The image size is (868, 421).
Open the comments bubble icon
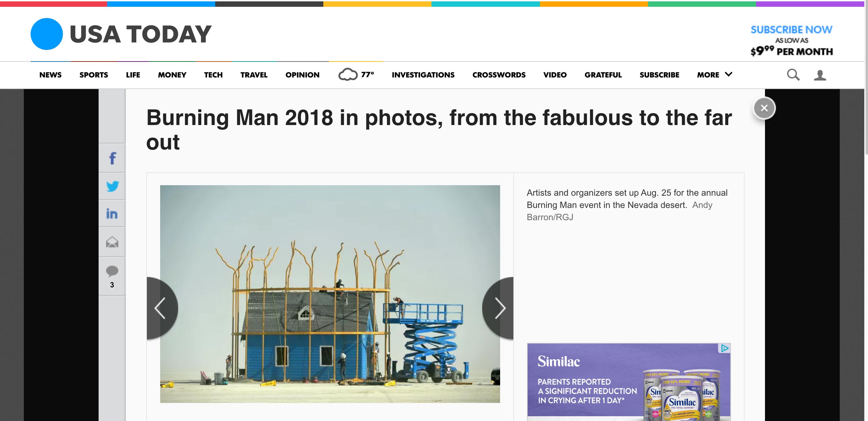coord(112,272)
